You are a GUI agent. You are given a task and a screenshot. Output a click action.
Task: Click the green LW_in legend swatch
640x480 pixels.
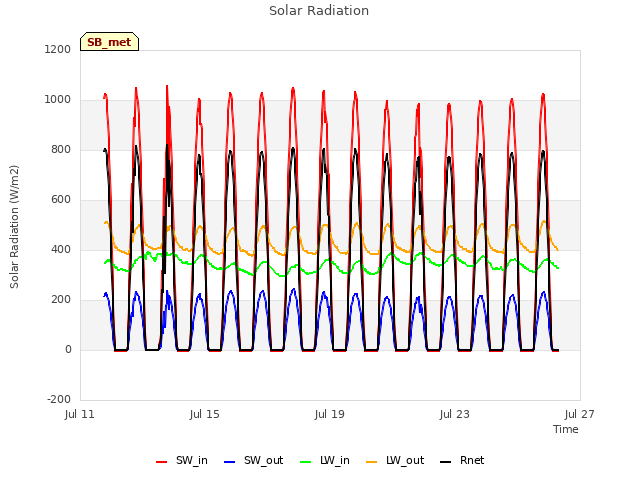306,462
